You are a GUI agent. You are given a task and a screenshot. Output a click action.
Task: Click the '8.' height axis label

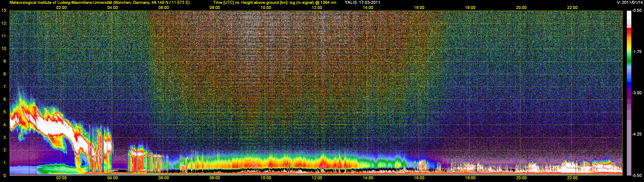pyautogui.click(x=5, y=74)
